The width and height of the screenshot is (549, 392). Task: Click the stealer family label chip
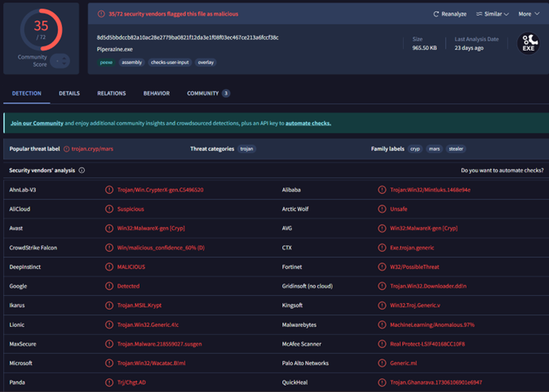pos(456,149)
